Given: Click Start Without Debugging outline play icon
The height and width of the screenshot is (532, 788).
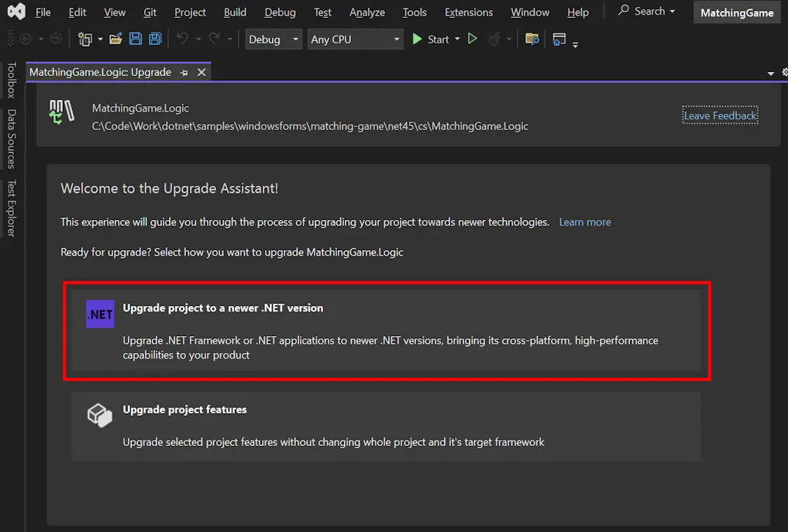Looking at the screenshot, I should pos(472,39).
